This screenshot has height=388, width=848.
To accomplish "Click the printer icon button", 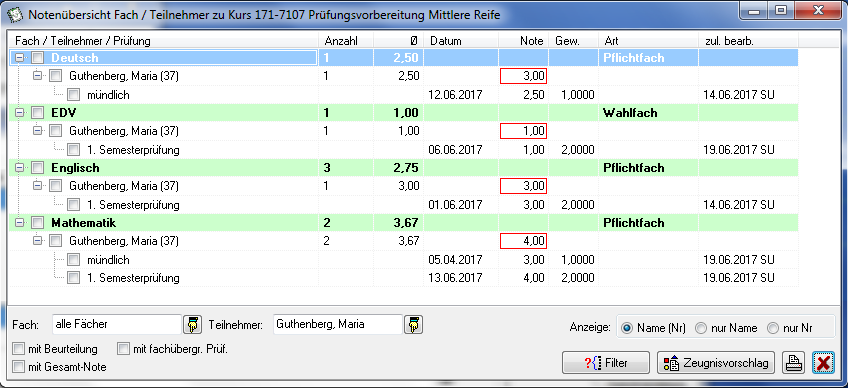I will 794,363.
